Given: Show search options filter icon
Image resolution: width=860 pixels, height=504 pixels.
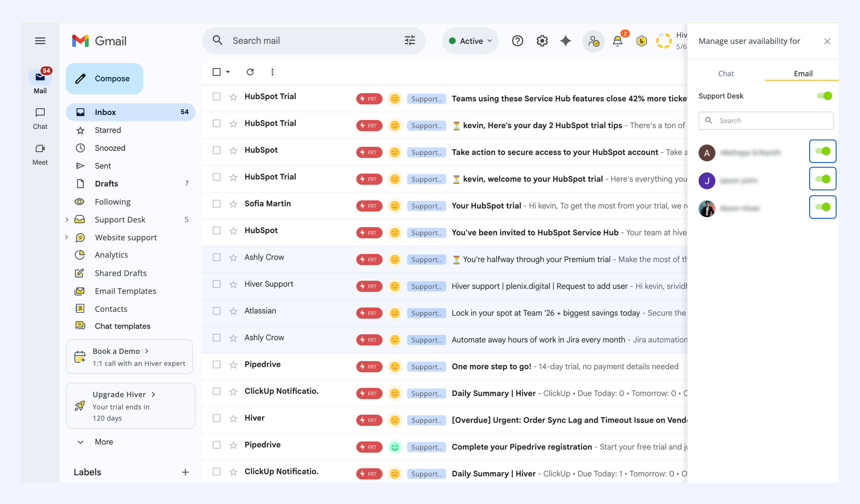Looking at the screenshot, I should tap(410, 40).
